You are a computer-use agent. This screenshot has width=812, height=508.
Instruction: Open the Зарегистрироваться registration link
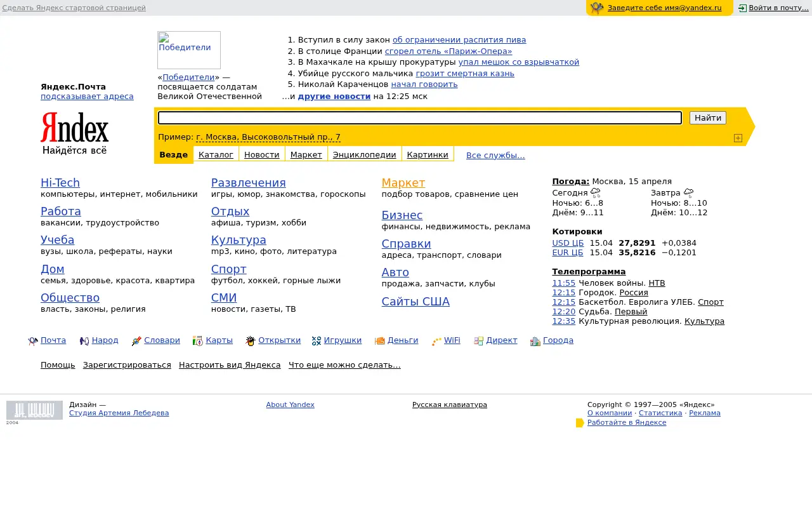[127, 365]
